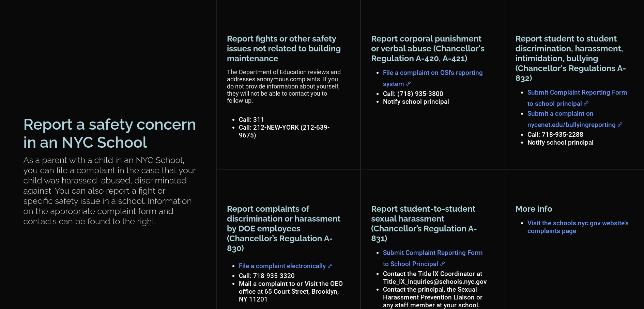The height and width of the screenshot is (309, 644).
Task: Open 'File a complaint electronically' link
Action: (282, 266)
